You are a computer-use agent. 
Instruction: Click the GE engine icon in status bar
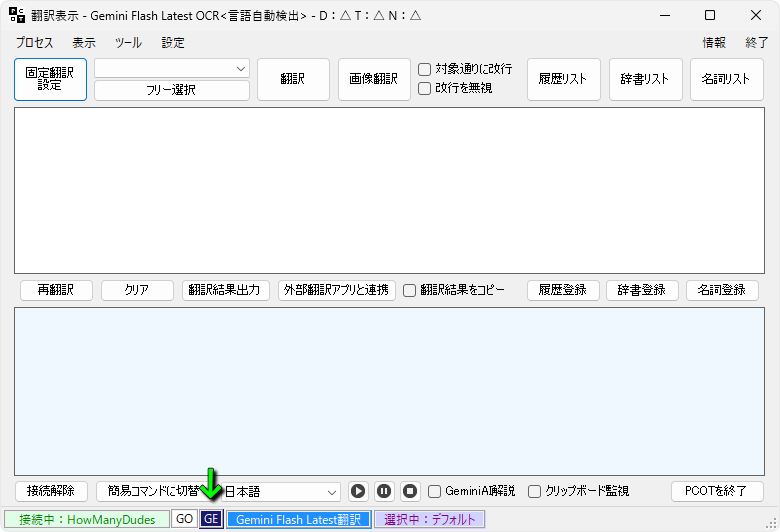pos(211,519)
